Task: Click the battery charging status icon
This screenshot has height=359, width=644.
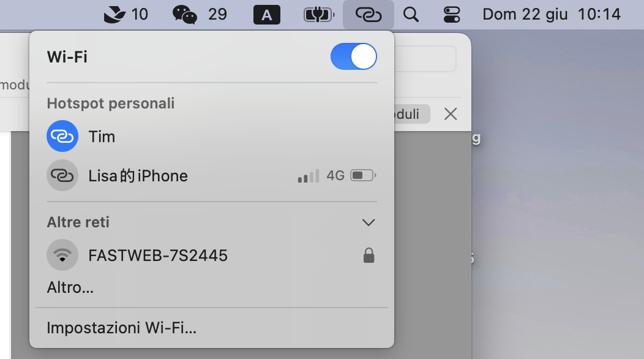Action: pos(319,15)
